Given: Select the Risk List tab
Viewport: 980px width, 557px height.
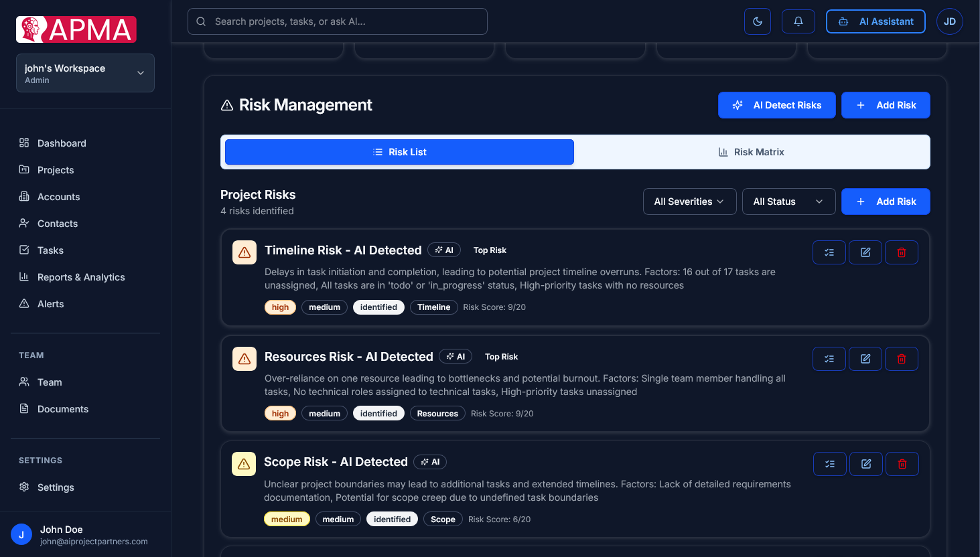Looking at the screenshot, I should pos(399,152).
